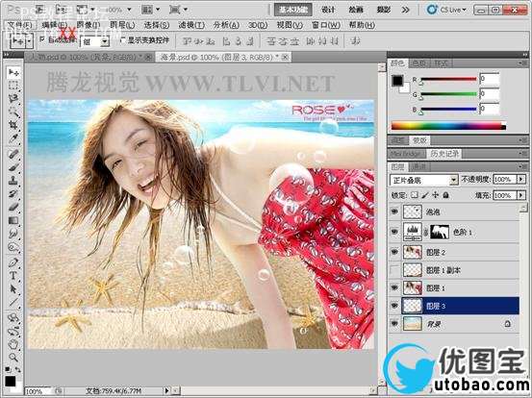Viewport: 532px width, 398px height.
Task: Hide the selected 图层 3 layer
Action: [x=394, y=306]
